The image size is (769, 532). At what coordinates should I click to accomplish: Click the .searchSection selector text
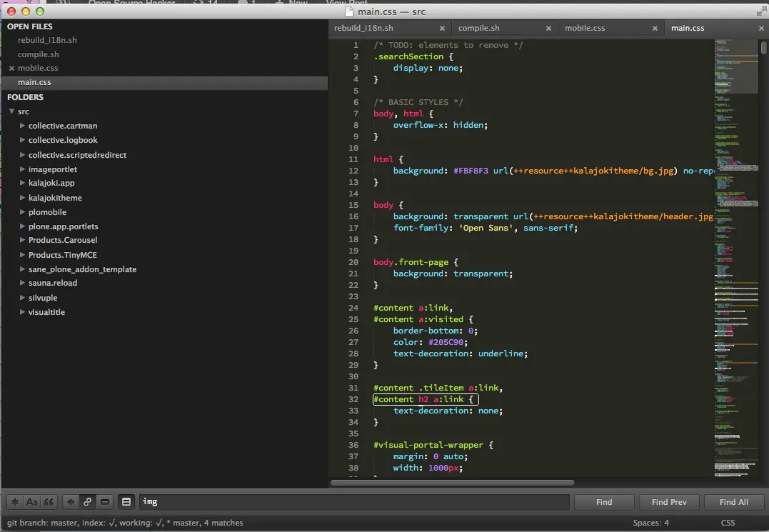coord(408,56)
